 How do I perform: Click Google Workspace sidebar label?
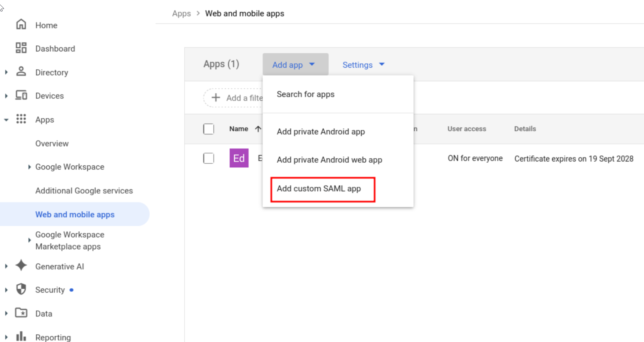tap(70, 167)
